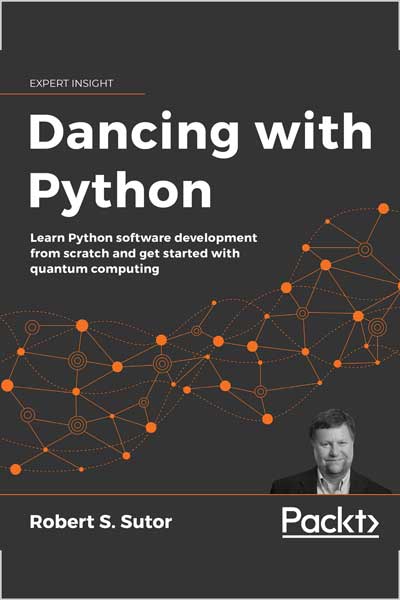The width and height of the screenshot is (400, 600).
Task: Click the subtitle about quantum computing
Action: 144,253
